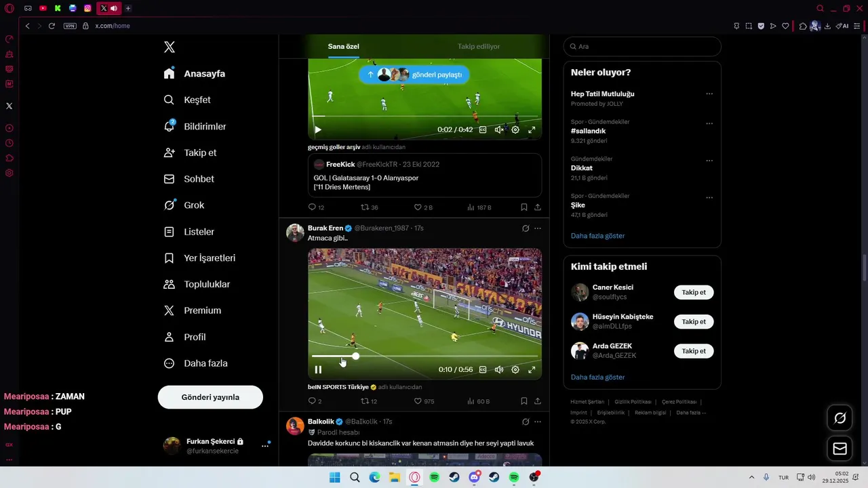Enter fullscreen on Burak Eren video
This screenshot has height=488, width=868.
[x=532, y=369]
